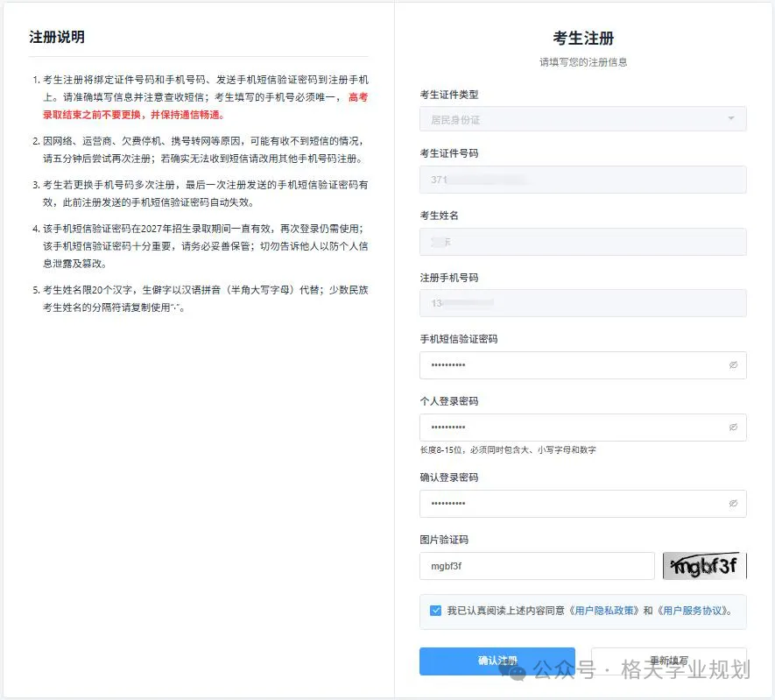The height and width of the screenshot is (700, 775).
Task: Focus the 考生证件号码 input field
Action: 582,180
